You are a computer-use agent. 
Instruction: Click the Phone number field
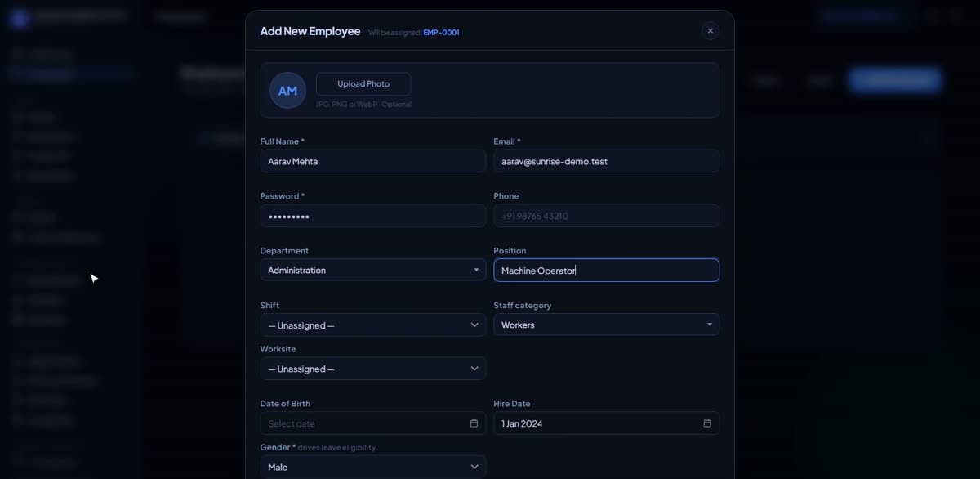[606, 216]
